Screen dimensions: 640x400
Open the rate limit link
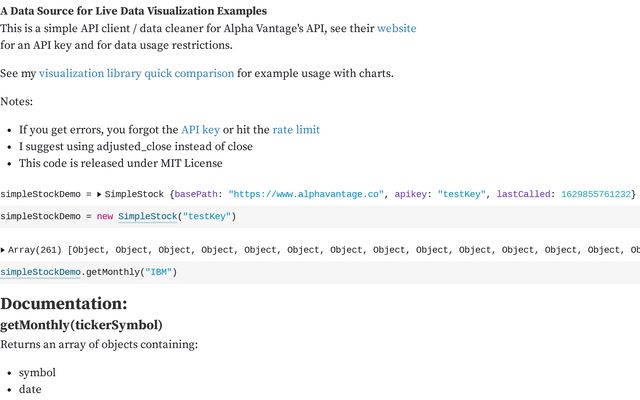[x=296, y=130]
